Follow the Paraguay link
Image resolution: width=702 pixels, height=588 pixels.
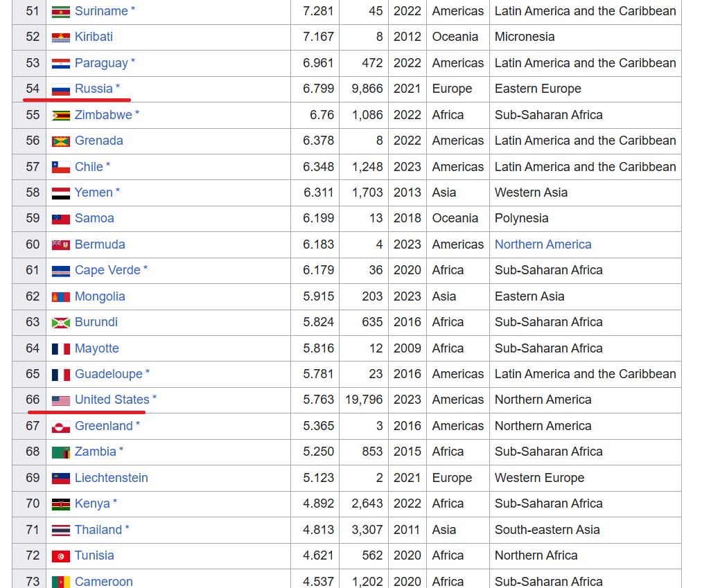pyautogui.click(x=101, y=63)
